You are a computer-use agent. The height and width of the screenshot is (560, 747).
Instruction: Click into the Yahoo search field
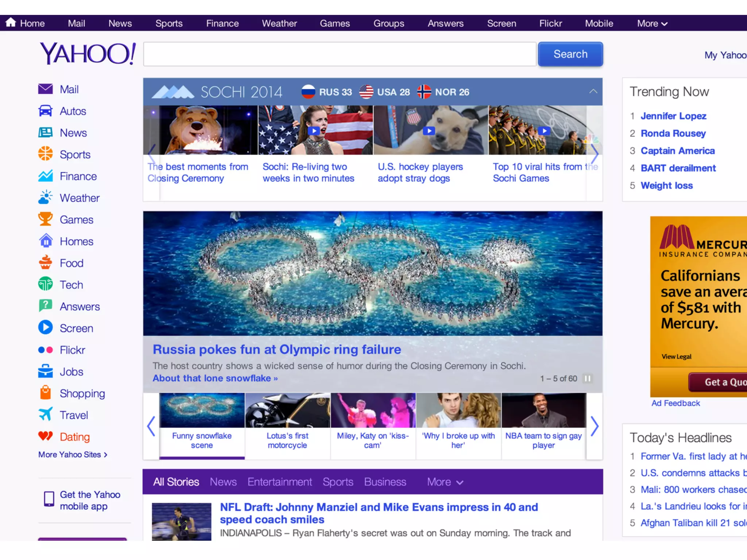coord(339,54)
